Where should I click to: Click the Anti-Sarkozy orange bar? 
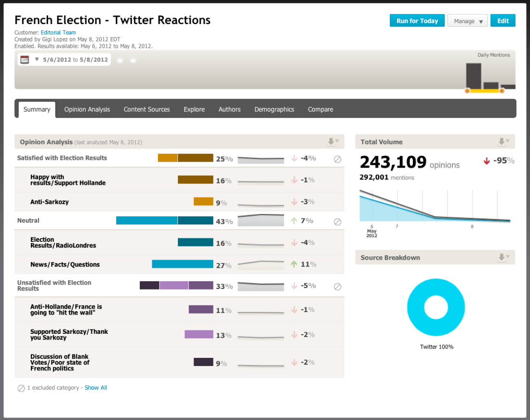pyautogui.click(x=203, y=202)
